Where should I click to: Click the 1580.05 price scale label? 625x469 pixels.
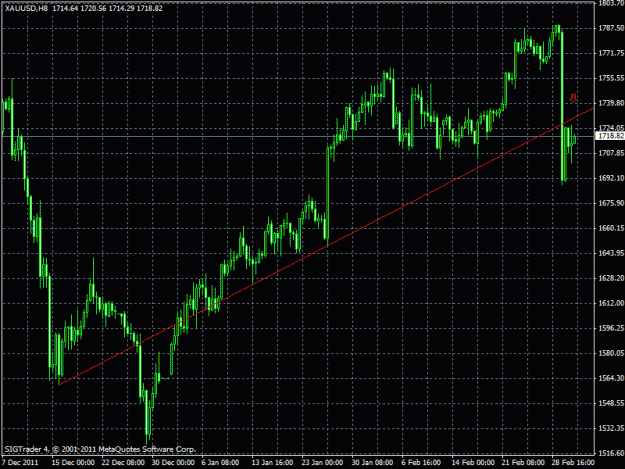coord(611,353)
